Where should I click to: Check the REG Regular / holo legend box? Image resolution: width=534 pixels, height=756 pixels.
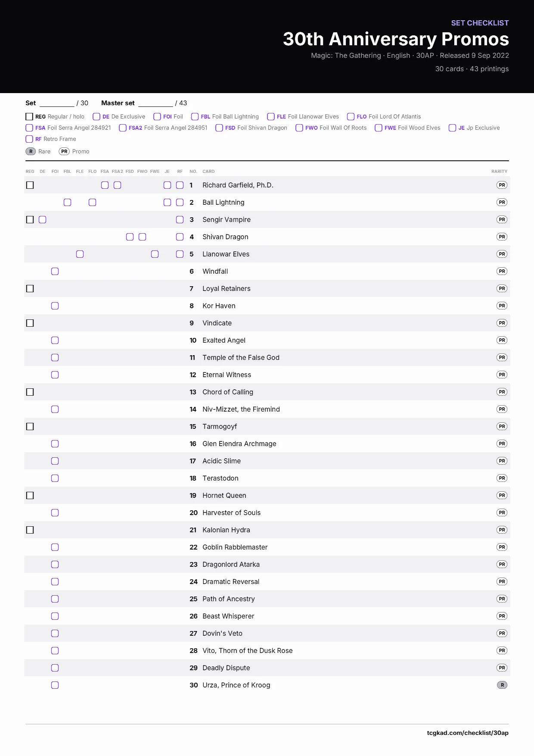point(29,116)
